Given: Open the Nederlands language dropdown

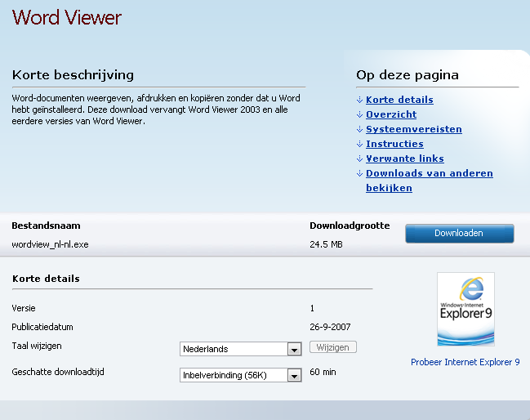Looking at the screenshot, I should [241, 349].
